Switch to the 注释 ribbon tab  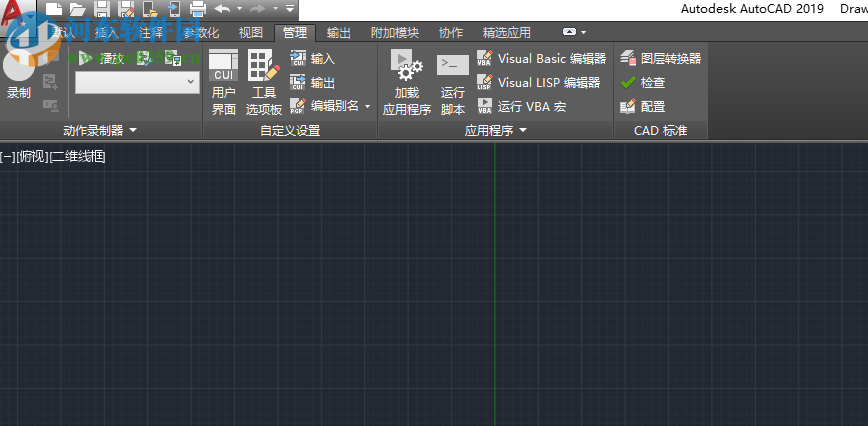click(x=151, y=33)
